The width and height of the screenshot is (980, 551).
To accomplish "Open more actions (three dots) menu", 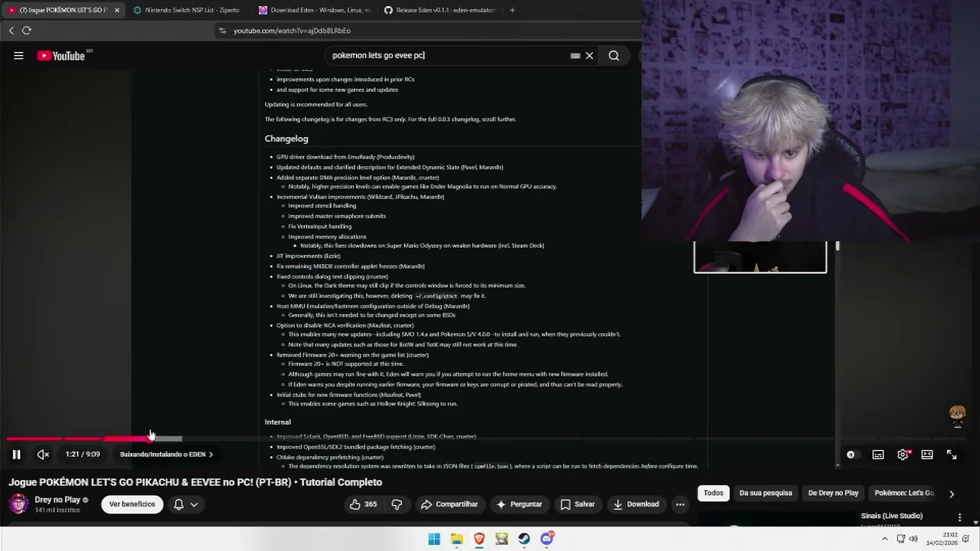I will (680, 504).
